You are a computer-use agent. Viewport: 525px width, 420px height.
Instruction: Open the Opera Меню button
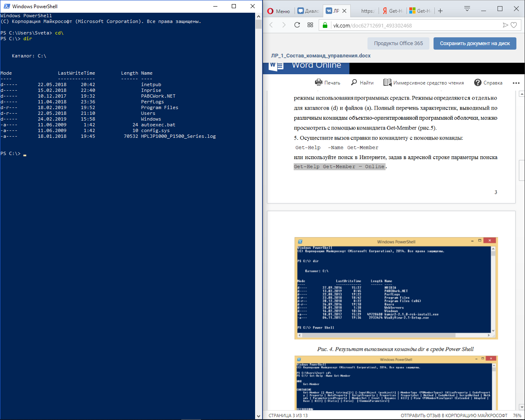tap(279, 11)
